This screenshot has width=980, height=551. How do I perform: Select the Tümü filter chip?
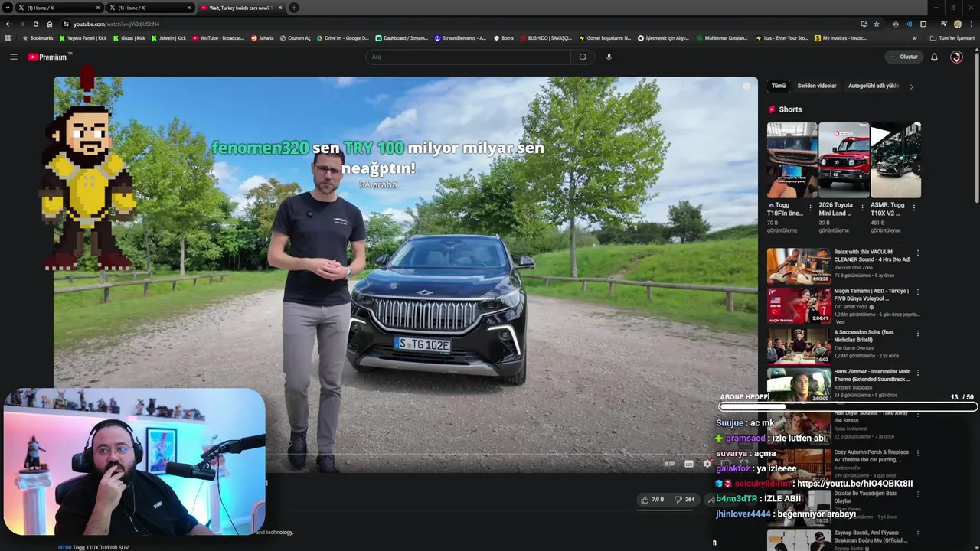point(779,86)
